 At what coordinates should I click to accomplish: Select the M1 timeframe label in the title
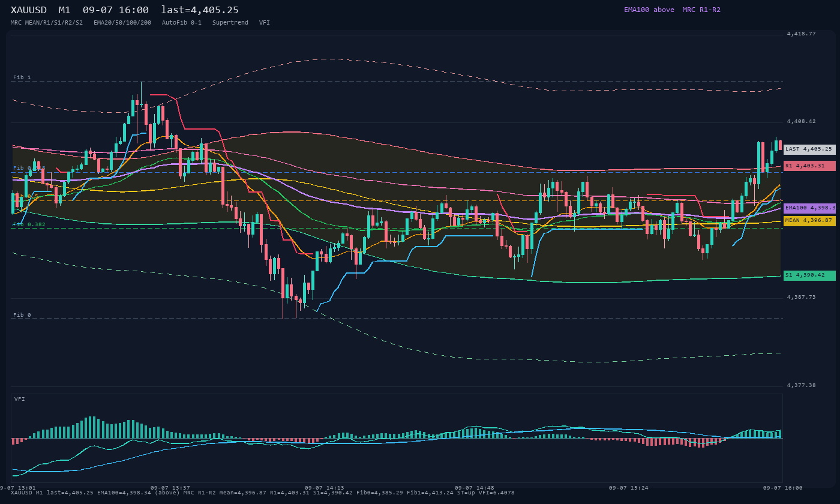[65, 10]
